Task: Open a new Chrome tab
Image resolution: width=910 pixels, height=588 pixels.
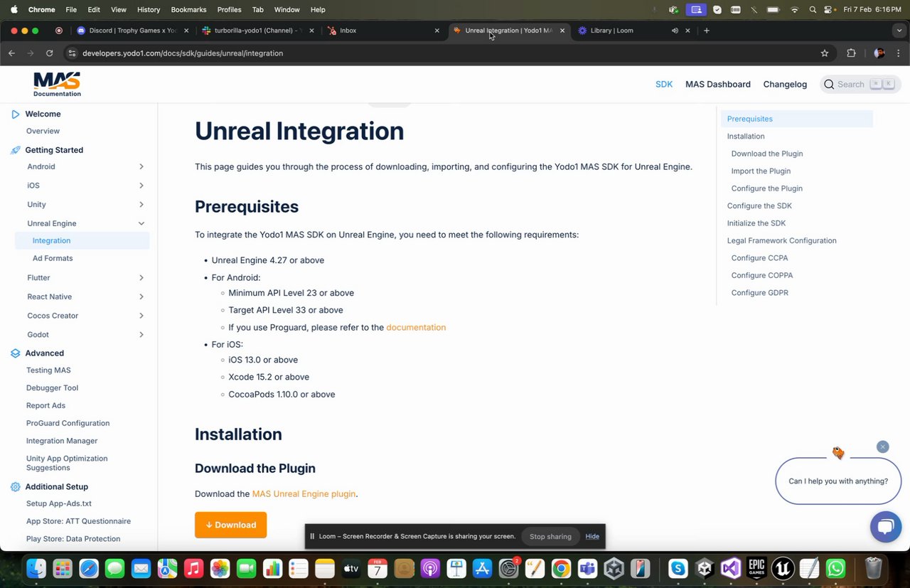Action: click(x=707, y=31)
